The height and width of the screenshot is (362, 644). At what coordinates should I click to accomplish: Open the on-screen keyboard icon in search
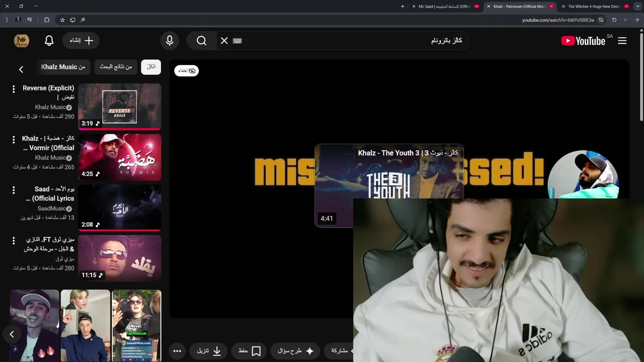pos(237,41)
